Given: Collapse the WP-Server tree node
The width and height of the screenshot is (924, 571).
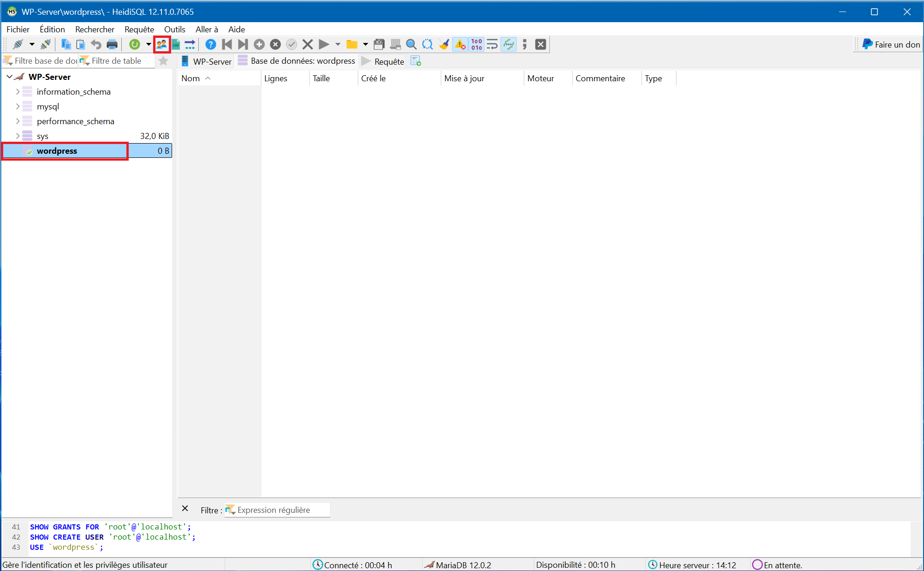Looking at the screenshot, I should (9, 77).
